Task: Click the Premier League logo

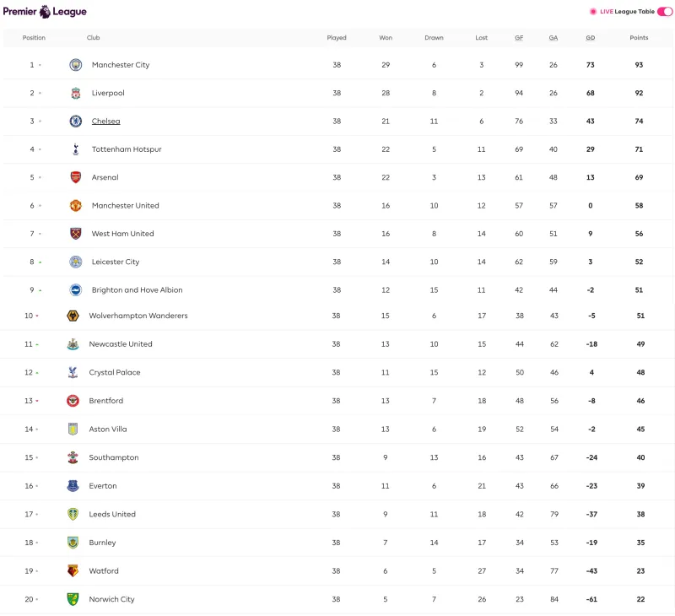Action: click(x=45, y=12)
